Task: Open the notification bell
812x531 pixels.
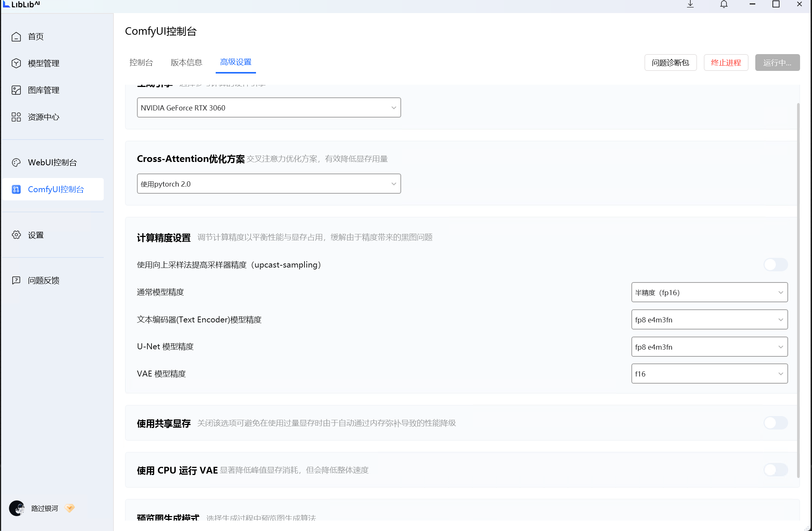Action: point(724,4)
